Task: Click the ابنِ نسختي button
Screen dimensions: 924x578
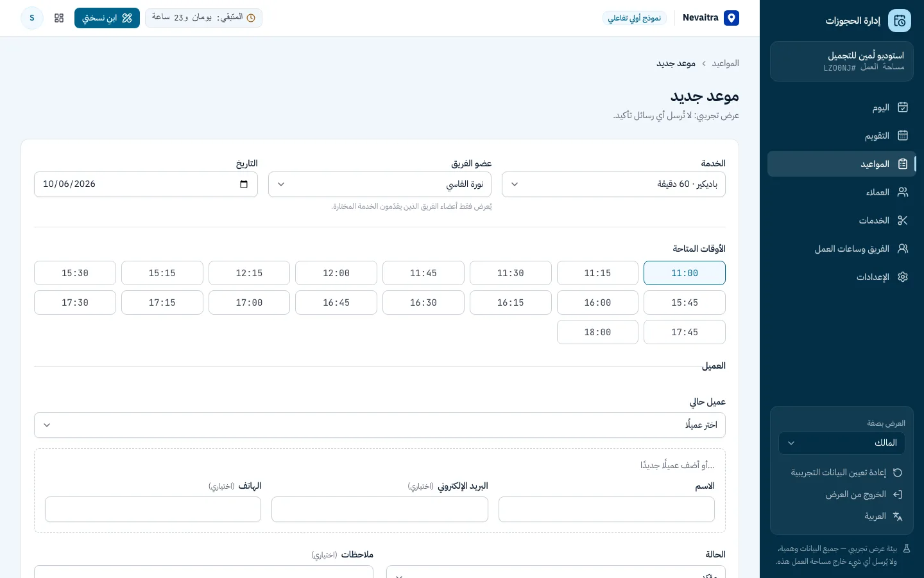Action: [107, 18]
